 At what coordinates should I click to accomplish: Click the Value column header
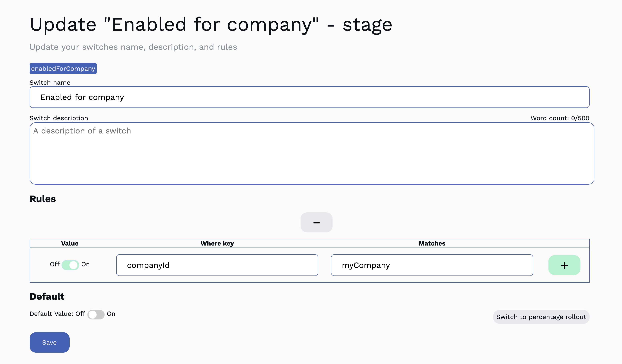[70, 243]
